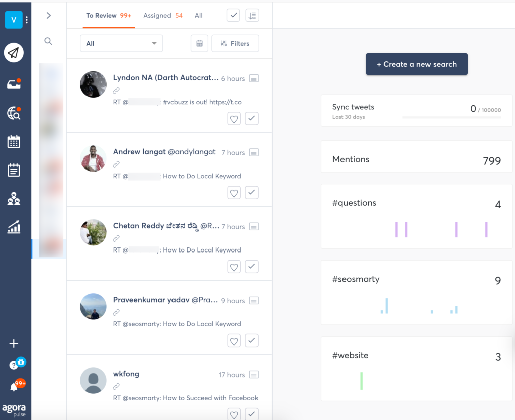This screenshot has height=420, width=515.
Task: Open the publishing queue clipboard icon
Action: tap(14, 170)
